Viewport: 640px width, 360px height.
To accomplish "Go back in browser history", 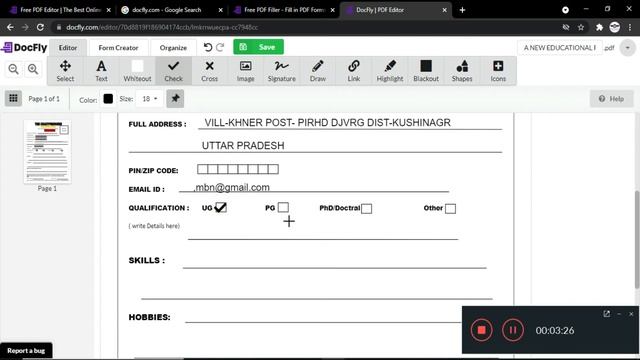I will click(x=10, y=27).
